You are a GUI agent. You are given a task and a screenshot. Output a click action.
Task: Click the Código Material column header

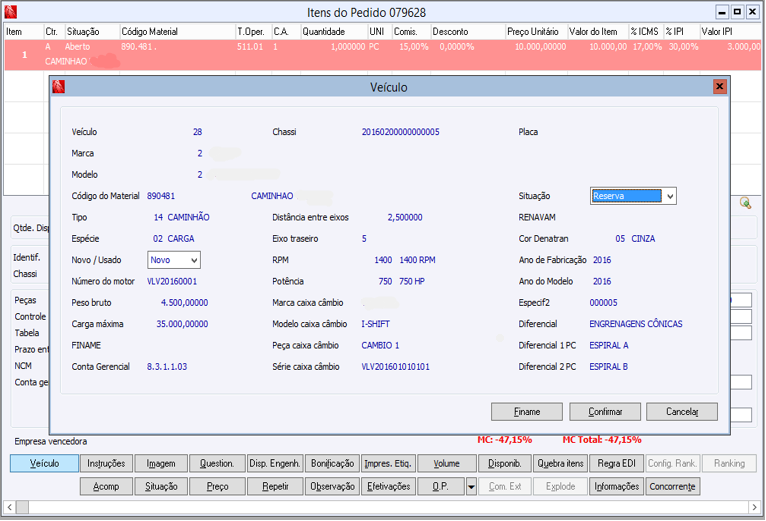tap(177, 32)
